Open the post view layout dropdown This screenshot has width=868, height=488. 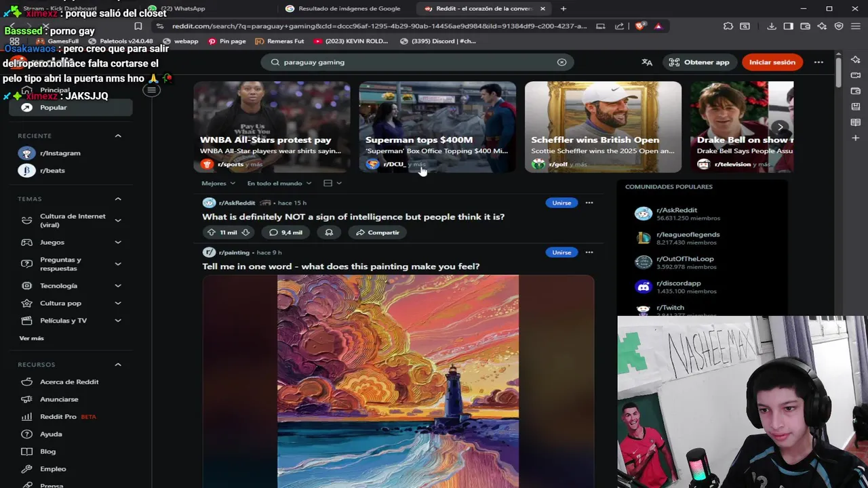click(332, 183)
